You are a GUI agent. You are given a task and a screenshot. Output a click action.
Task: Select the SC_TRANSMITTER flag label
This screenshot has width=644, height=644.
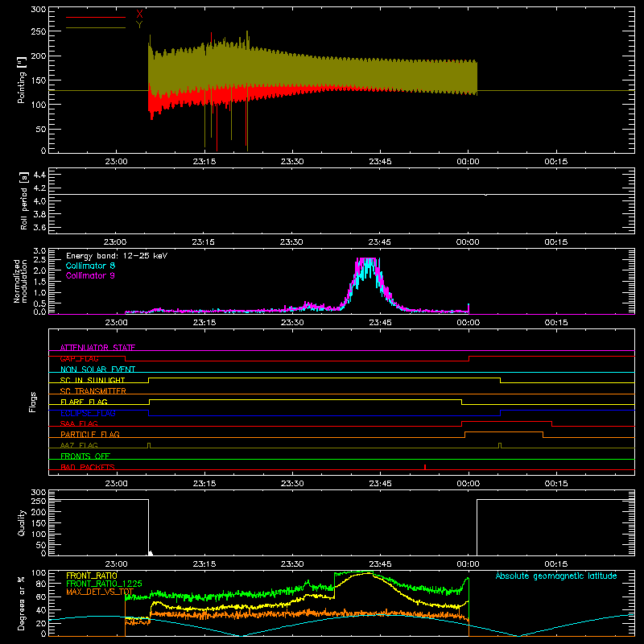point(93,391)
